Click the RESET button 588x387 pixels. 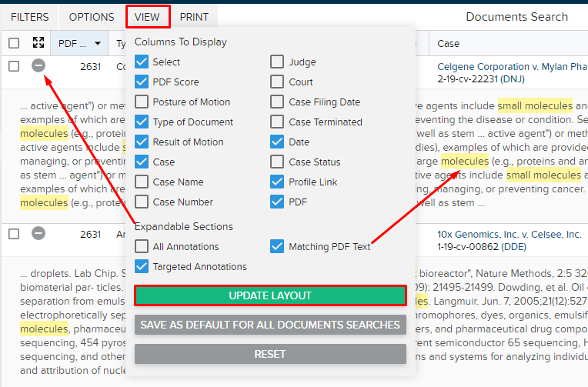point(270,354)
